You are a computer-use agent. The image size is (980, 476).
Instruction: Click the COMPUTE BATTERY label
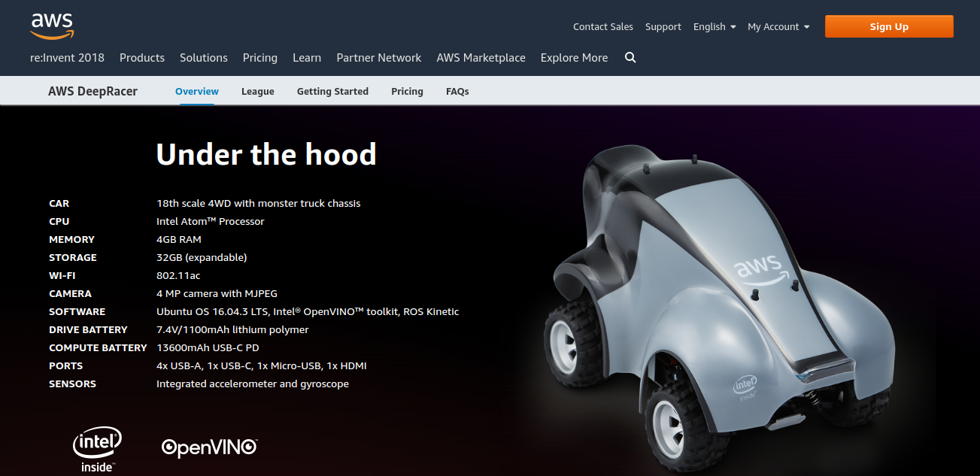coord(99,347)
